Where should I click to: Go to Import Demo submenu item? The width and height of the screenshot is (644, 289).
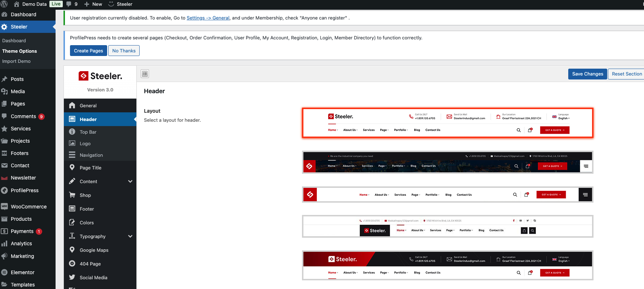[x=16, y=61]
